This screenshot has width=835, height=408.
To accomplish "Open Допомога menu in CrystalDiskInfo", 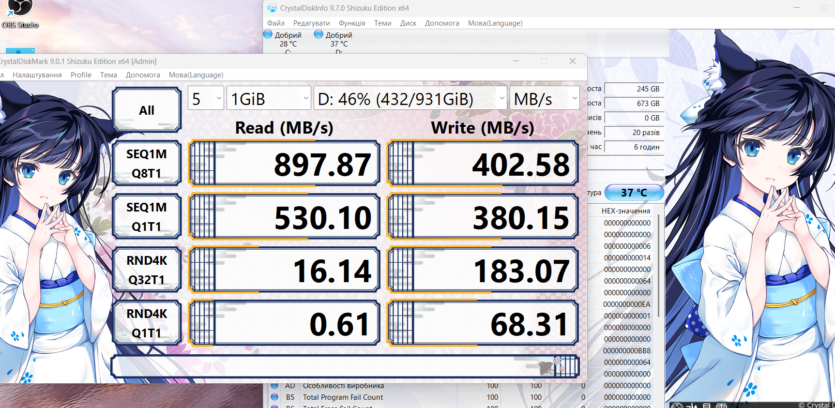I will [x=442, y=23].
